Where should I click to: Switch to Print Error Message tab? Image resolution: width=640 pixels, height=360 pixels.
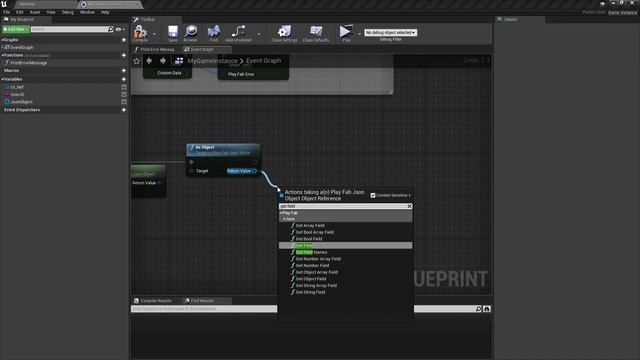pyautogui.click(x=157, y=49)
